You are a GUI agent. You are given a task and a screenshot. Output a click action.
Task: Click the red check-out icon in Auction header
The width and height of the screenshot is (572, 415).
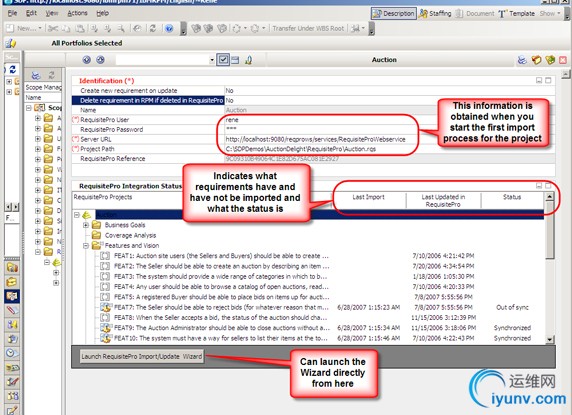pos(536,60)
